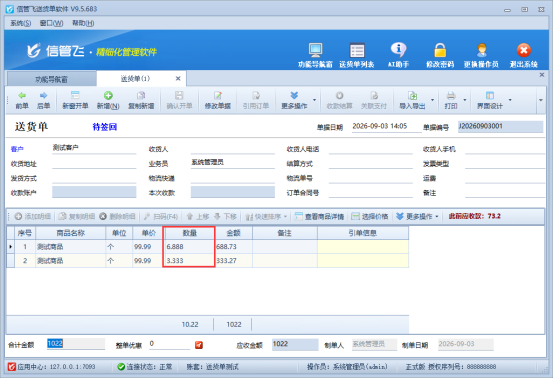The image size is (553, 378).
Task: Click the green 新增(N) icon
Action: 108,100
